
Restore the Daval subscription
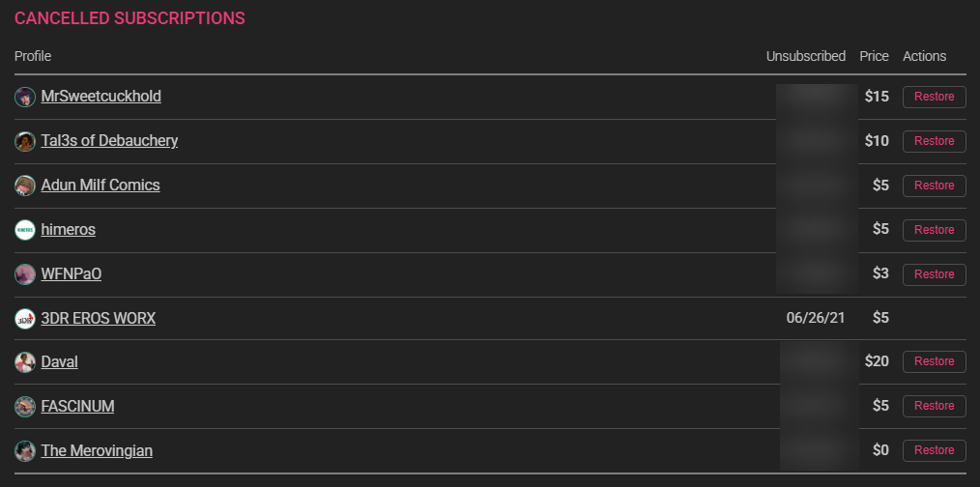pyautogui.click(x=934, y=361)
